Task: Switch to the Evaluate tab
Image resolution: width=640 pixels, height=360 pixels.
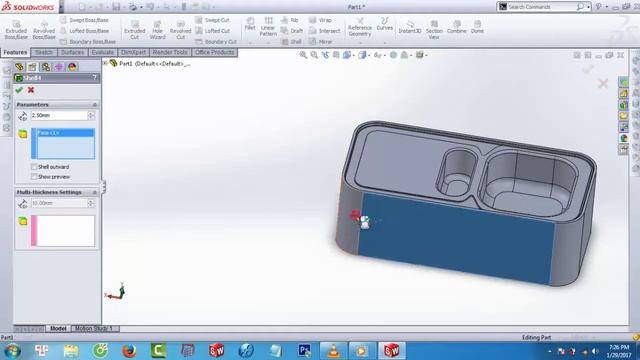Action: coord(102,52)
